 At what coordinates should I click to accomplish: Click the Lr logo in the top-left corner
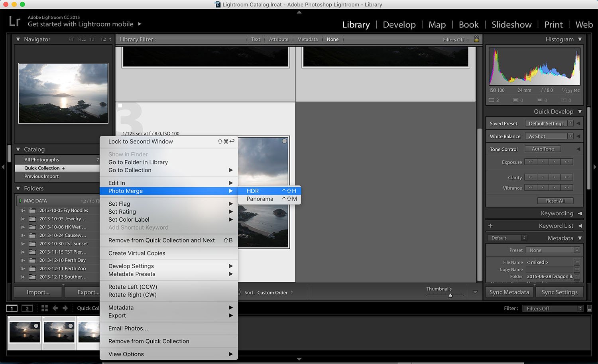[15, 21]
